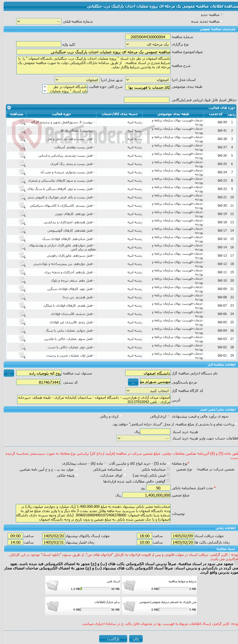Screen dimensions: 238x644
Task: Step up the شرح کلی حوزه فعالیت text box
Action: point(45,86)
